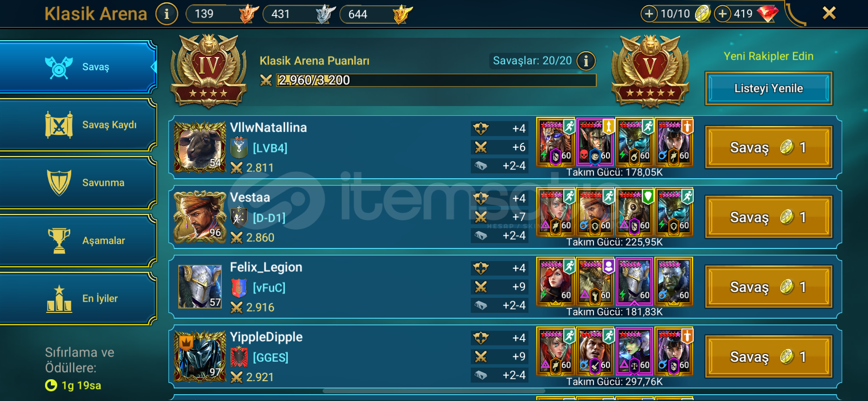Click the silver medal icon next to 431

[325, 14]
